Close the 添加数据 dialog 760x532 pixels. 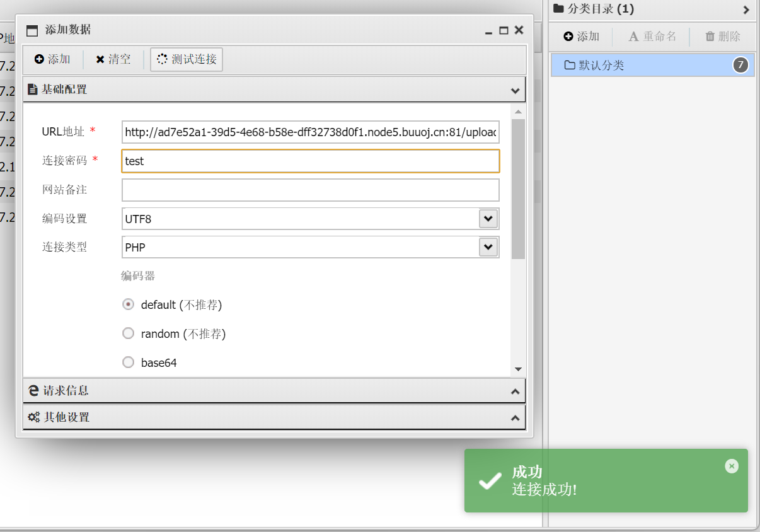click(519, 30)
